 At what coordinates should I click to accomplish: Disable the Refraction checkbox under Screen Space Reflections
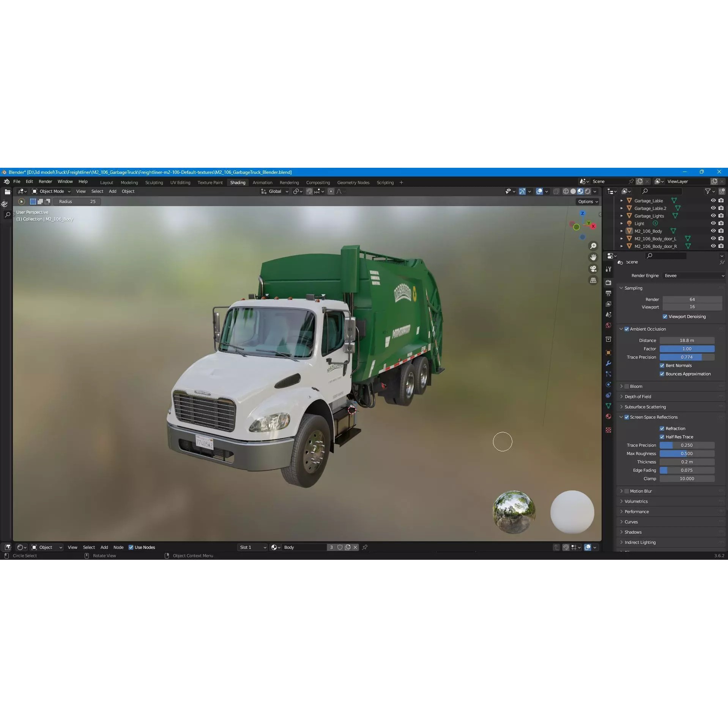661,428
